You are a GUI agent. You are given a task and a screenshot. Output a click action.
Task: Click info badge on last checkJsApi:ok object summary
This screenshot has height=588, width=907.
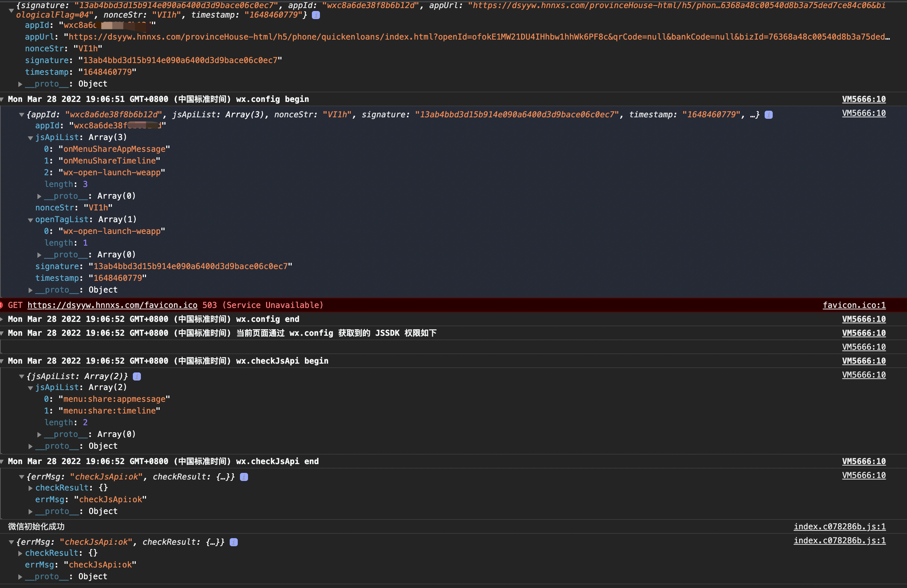point(234,542)
